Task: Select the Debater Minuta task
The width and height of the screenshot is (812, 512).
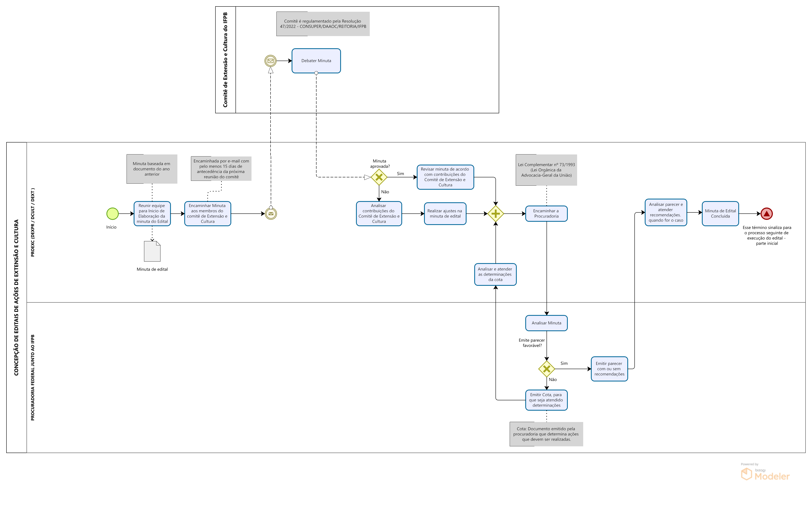Action: click(x=316, y=61)
